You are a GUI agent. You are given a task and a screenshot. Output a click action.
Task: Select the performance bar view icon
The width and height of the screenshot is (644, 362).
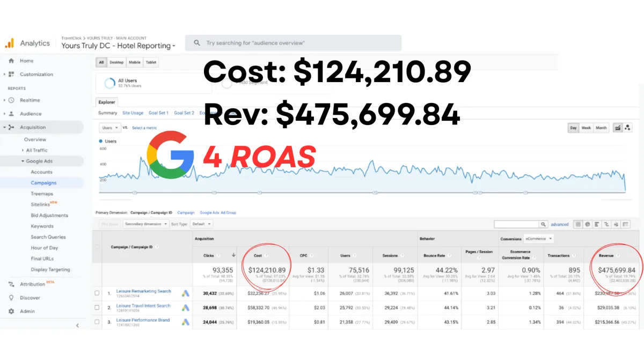597,224
